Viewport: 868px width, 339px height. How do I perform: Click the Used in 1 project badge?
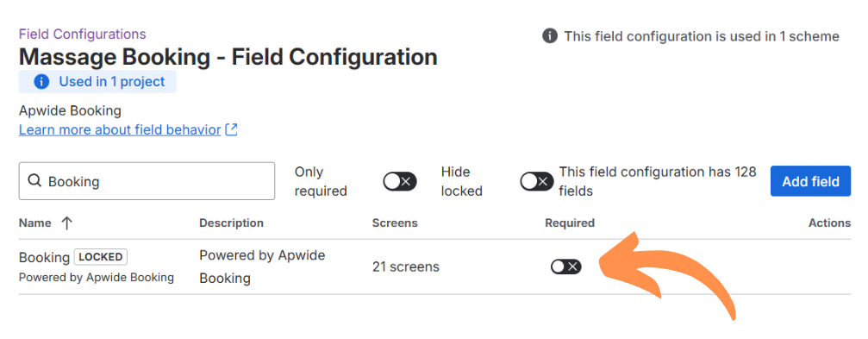[x=98, y=81]
